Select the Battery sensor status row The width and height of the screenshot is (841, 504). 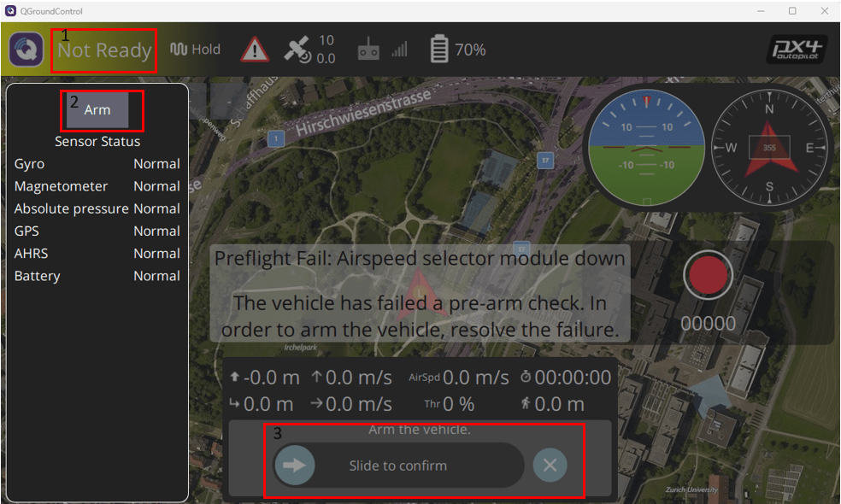(x=97, y=276)
